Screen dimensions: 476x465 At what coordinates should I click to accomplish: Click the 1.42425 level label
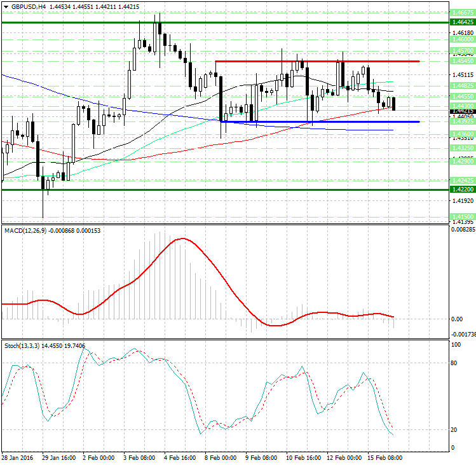(x=463, y=180)
